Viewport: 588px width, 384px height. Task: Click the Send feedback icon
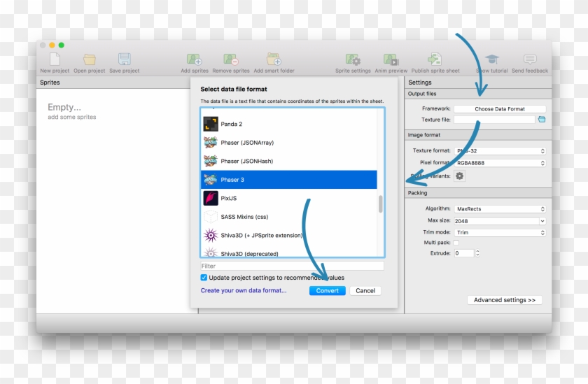[x=530, y=59]
